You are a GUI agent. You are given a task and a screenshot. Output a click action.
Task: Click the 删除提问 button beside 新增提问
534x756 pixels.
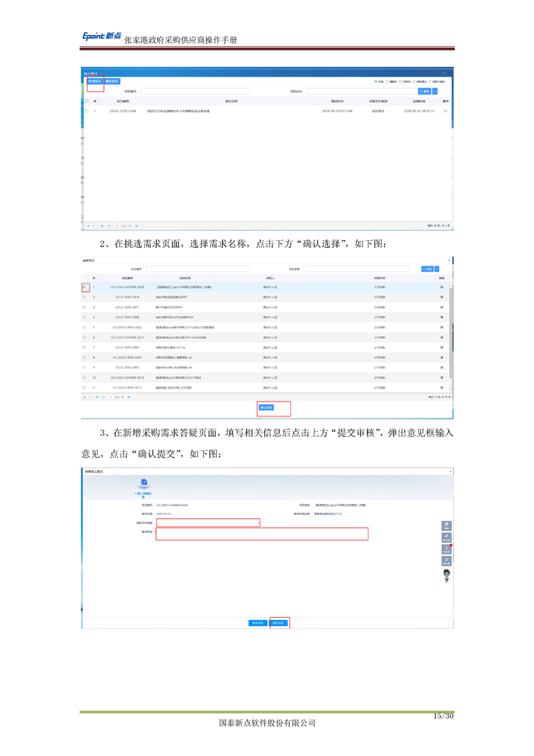coord(112,82)
